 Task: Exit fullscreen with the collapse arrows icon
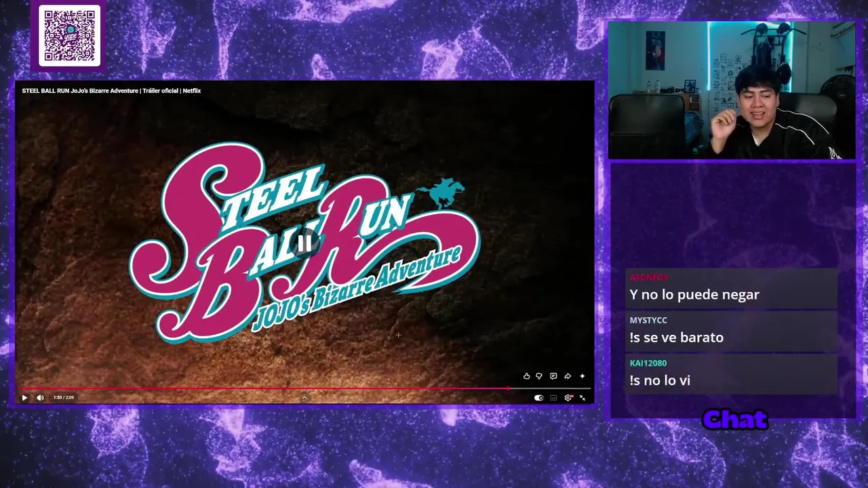coord(582,398)
